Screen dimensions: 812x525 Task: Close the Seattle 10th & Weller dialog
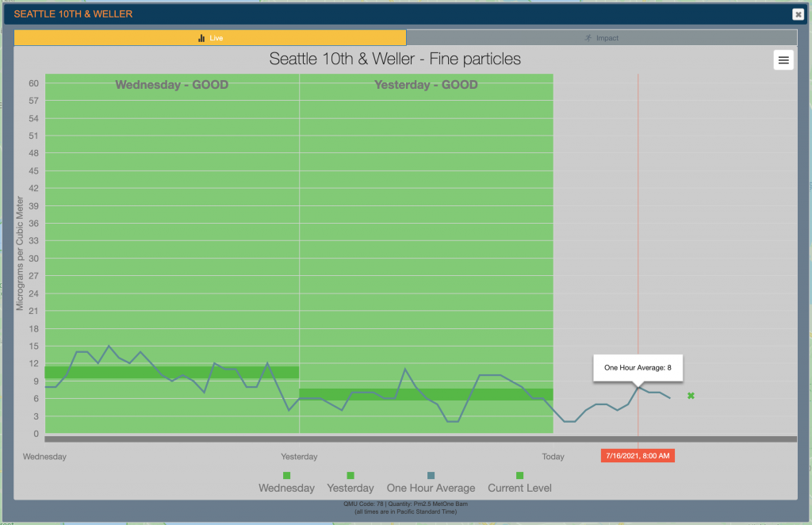[x=798, y=14]
